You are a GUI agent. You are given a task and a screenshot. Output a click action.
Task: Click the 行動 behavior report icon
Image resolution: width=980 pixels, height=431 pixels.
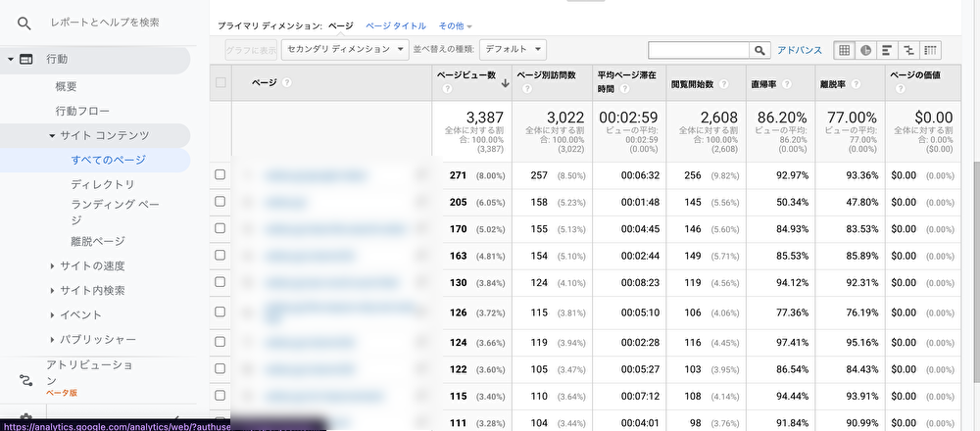tap(26, 60)
